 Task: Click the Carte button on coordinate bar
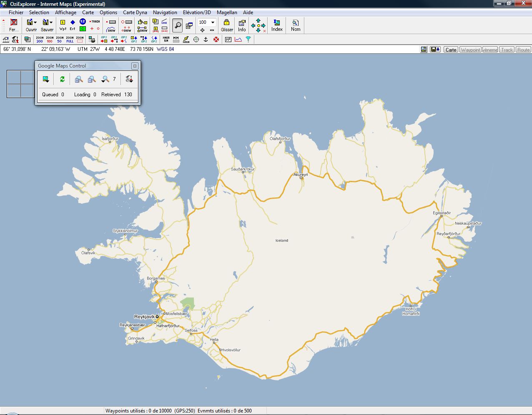click(450, 50)
